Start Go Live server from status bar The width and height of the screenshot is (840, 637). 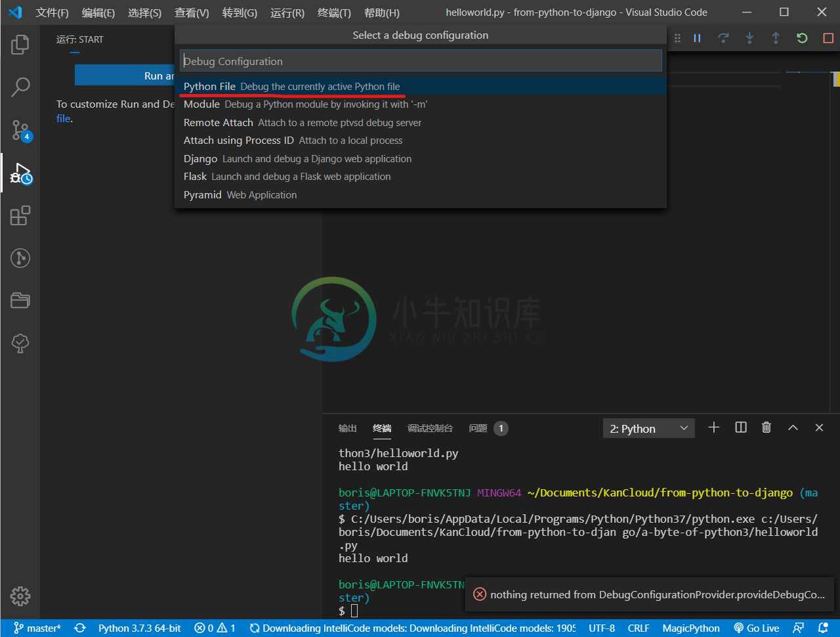757,628
